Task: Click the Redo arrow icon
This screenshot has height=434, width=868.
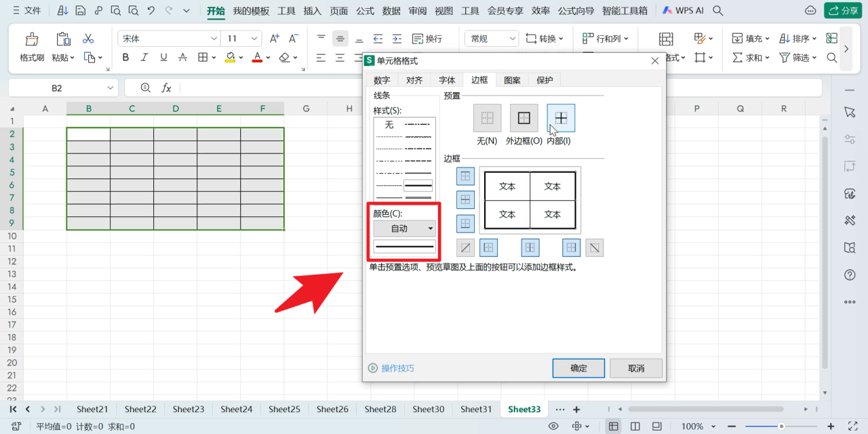Action: [x=169, y=11]
